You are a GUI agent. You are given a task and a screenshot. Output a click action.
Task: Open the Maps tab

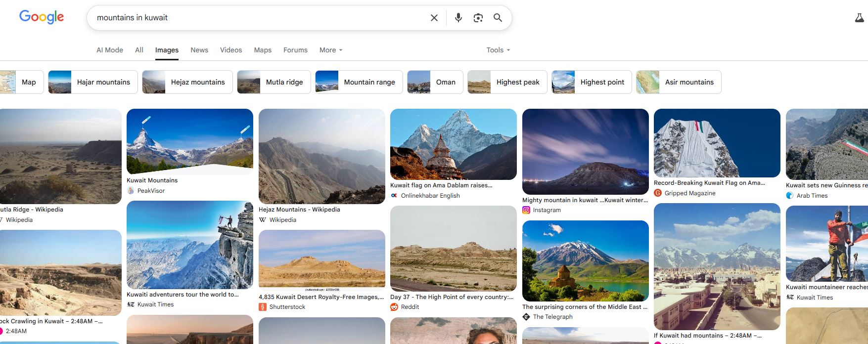click(263, 50)
